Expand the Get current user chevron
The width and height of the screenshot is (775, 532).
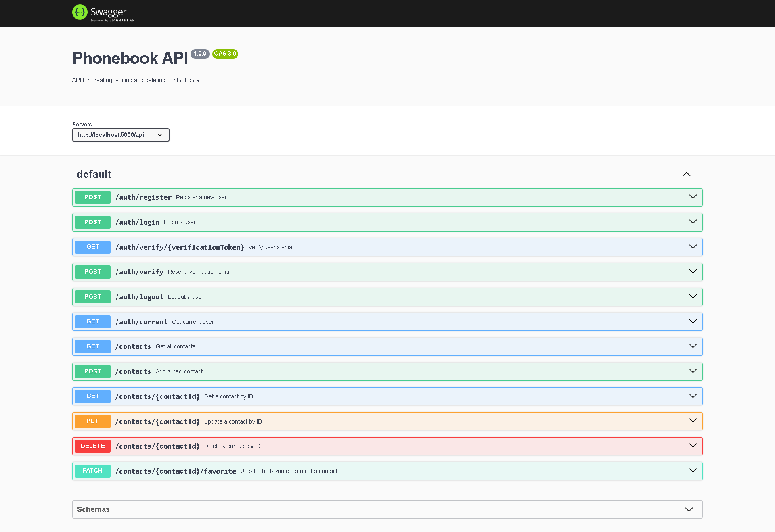693,321
